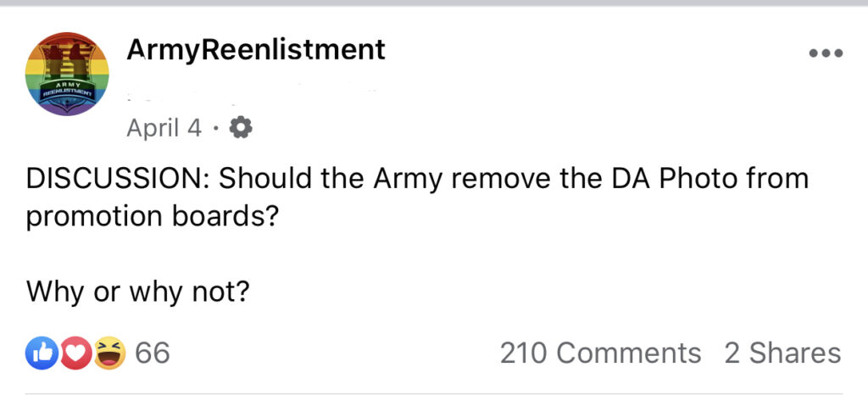Open the 210 Comments link
Image resolution: width=868 pixels, height=395 pixels.
[601, 353]
